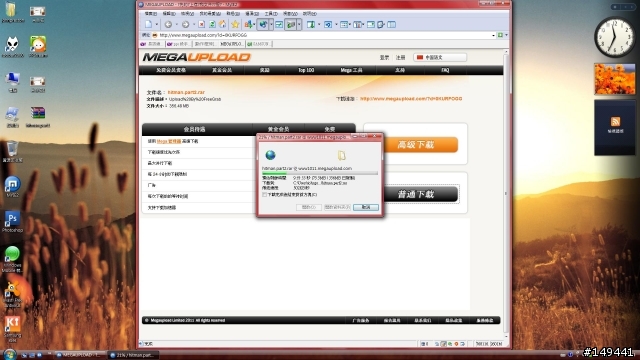Click the Windows Start orb
640x360 pixels.
click(9, 354)
